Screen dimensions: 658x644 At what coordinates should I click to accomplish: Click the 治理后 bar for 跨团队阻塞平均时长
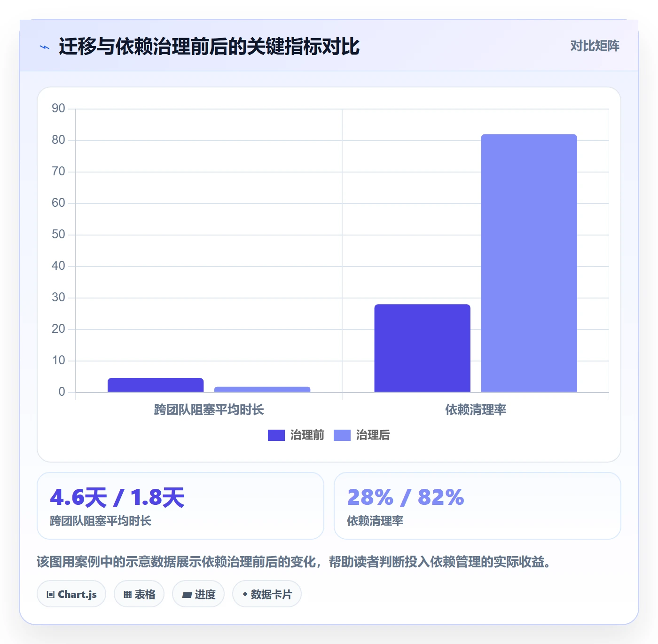point(262,389)
